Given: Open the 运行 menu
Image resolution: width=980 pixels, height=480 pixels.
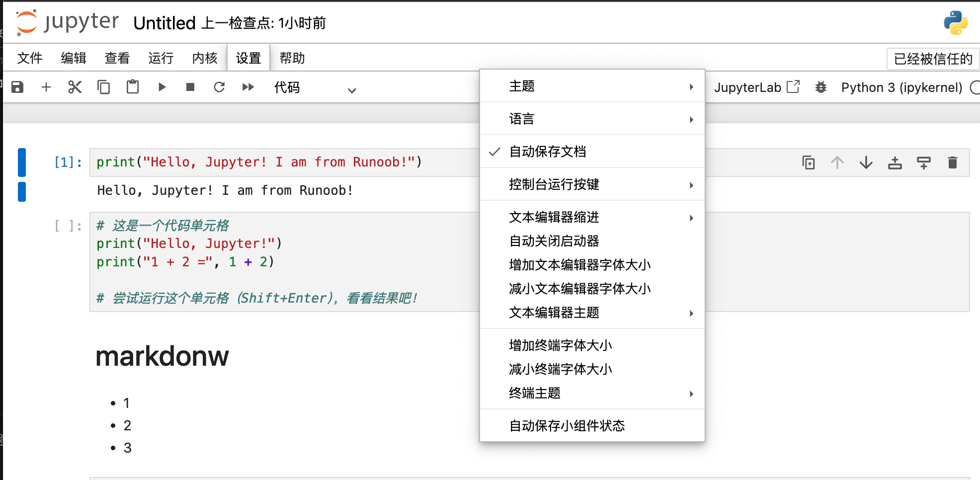Looking at the screenshot, I should pos(161,58).
